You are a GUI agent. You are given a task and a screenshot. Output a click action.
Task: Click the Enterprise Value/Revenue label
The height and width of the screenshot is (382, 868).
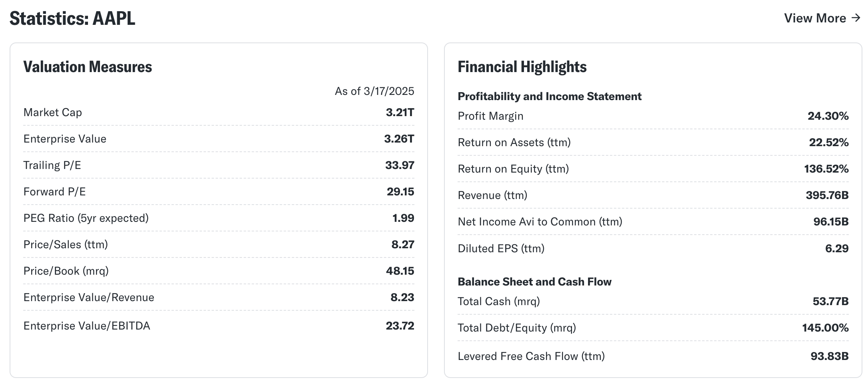click(89, 298)
